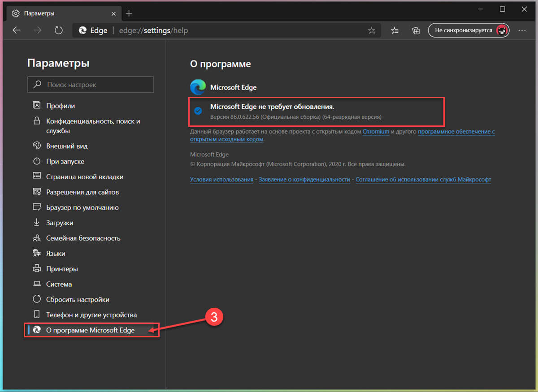Image resolution: width=538 pixels, height=392 pixels.
Task: Click the Версия 86.0.622.56 version text
Action: pyautogui.click(x=296, y=117)
